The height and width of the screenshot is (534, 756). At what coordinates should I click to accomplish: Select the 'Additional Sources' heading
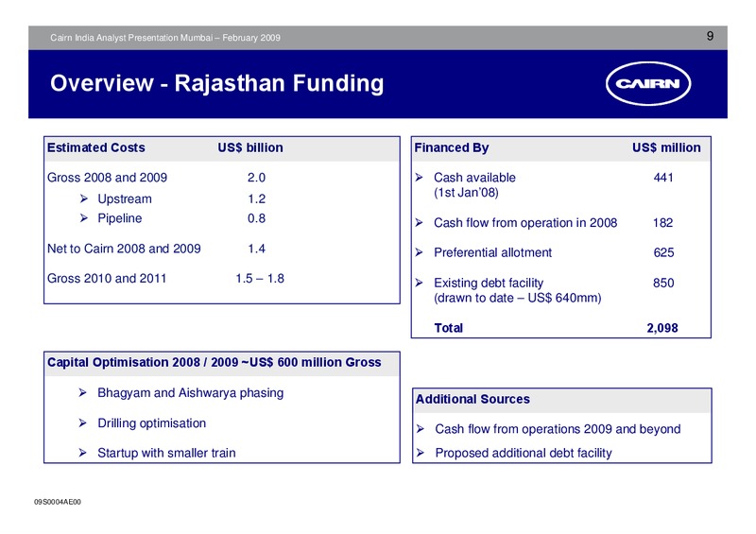point(472,399)
